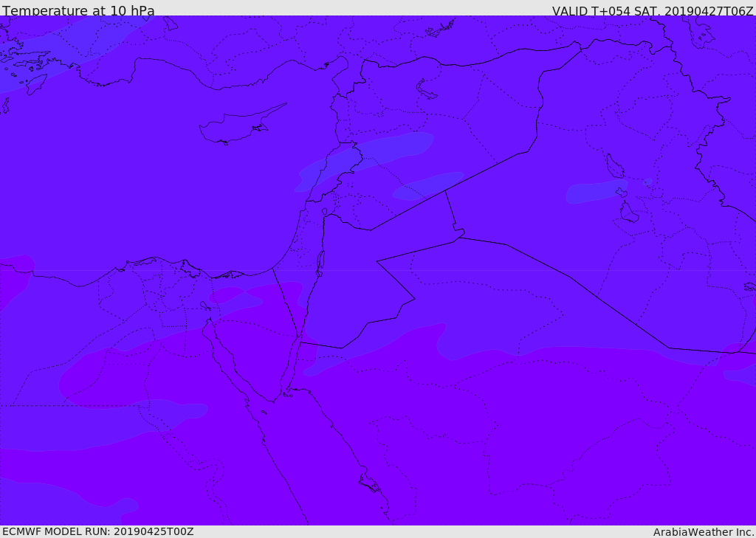Click the 'ArabiaWeather Inc' credit text
Image resolution: width=756 pixels, height=538 pixels.
[702, 532]
